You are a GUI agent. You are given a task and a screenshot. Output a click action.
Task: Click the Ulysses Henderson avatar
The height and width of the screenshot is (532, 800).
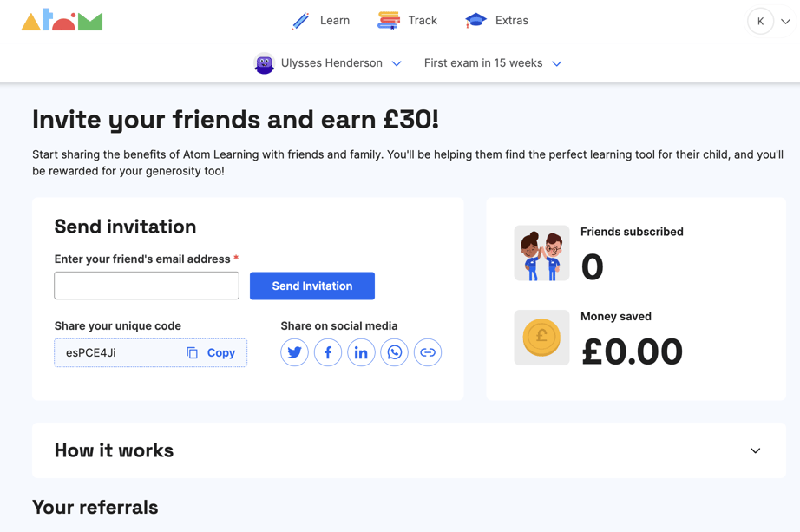264,63
